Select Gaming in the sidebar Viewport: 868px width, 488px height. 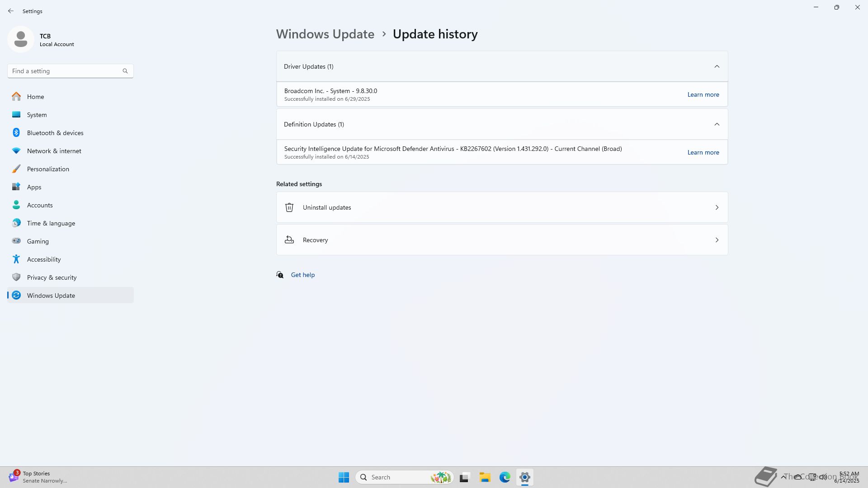coord(38,241)
